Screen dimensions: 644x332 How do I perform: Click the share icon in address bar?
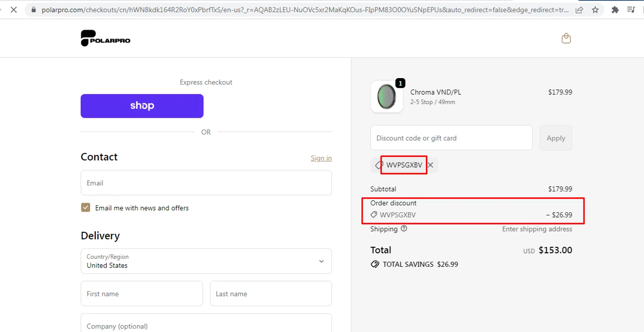(579, 9)
